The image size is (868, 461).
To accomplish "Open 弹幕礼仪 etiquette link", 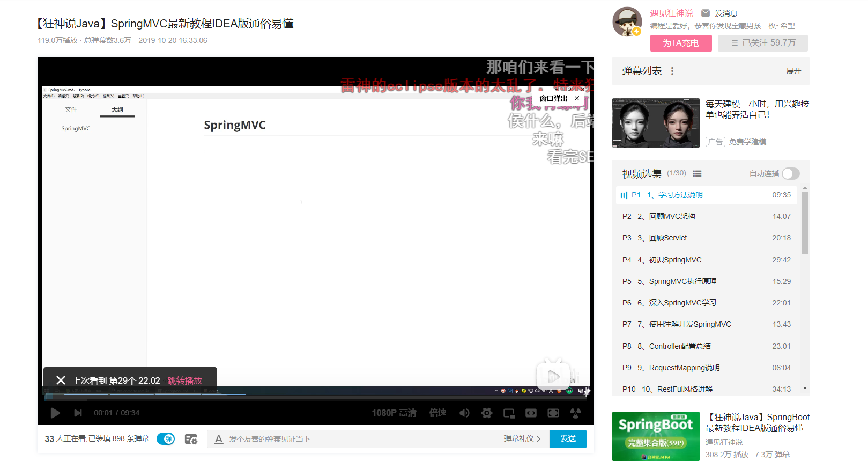I will coord(522,439).
